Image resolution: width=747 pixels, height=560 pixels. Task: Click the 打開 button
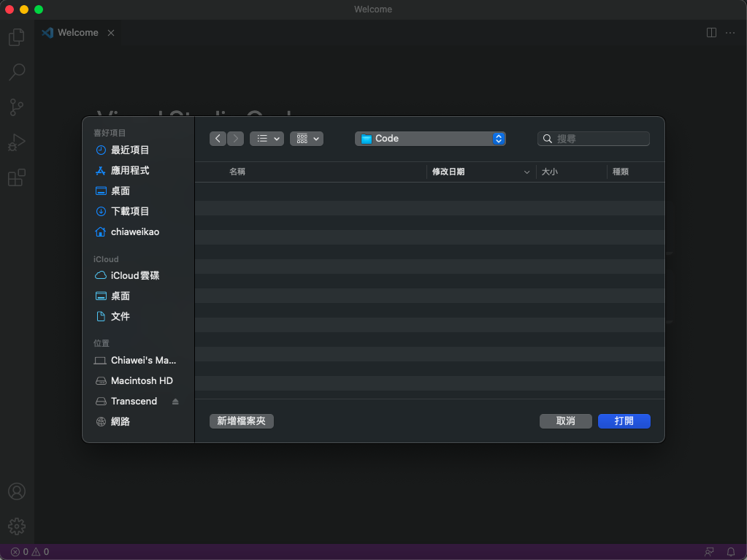tap(624, 421)
